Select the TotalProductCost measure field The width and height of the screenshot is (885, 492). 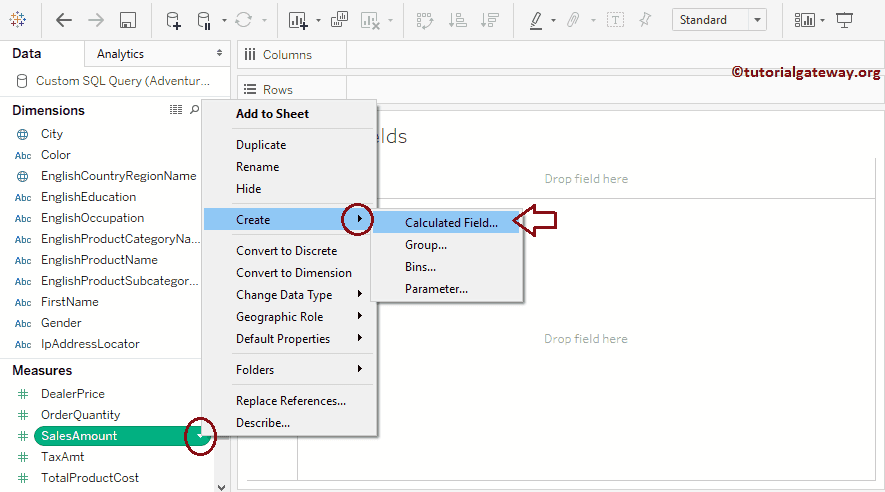pos(89,478)
